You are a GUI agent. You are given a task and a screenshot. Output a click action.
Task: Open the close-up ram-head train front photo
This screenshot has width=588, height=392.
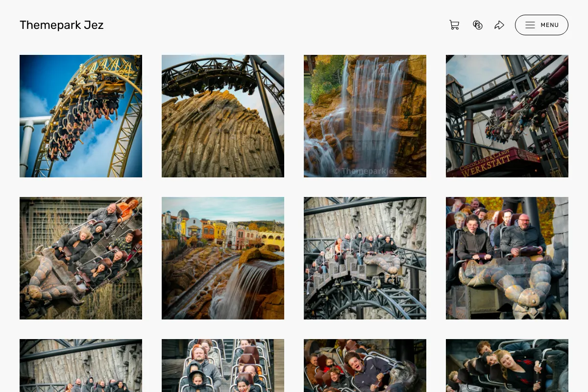507,258
